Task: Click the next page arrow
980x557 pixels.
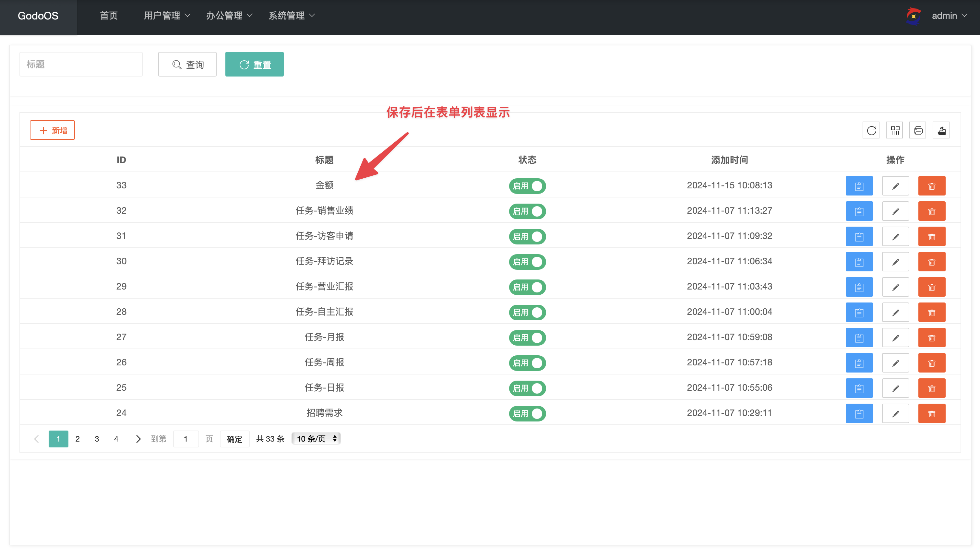Action: tap(138, 439)
